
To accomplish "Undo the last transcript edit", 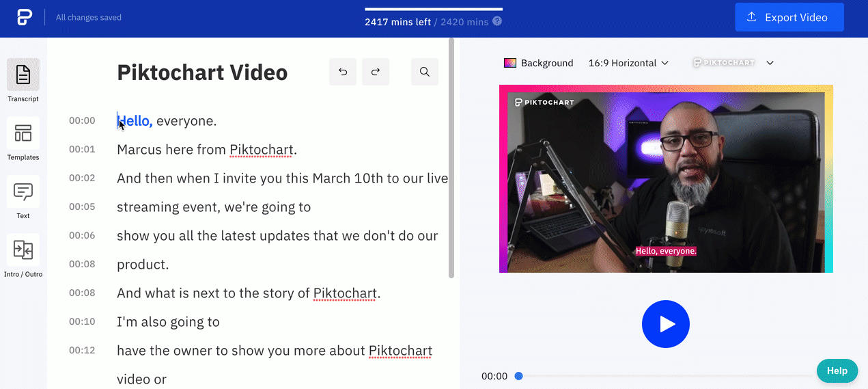I will pyautogui.click(x=343, y=72).
